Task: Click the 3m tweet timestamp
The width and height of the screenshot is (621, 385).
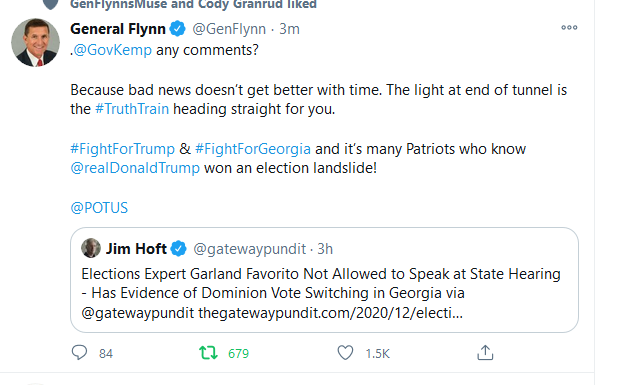Action: pyautogui.click(x=289, y=29)
